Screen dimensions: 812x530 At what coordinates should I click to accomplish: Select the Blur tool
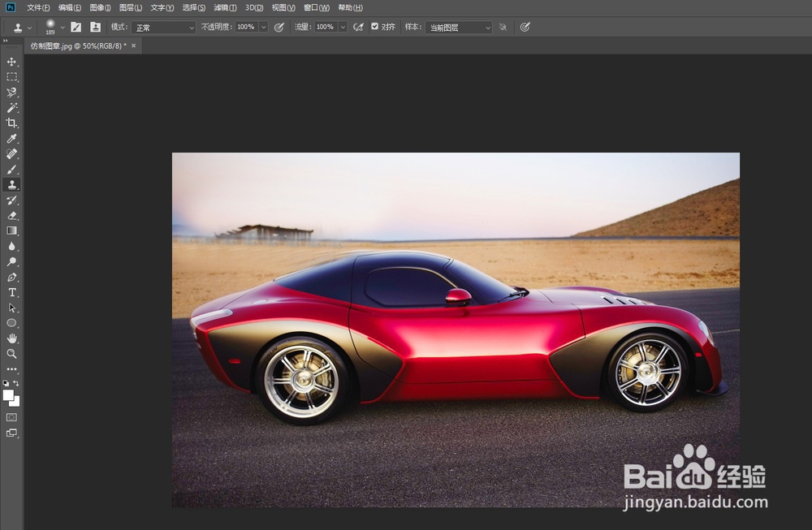pyautogui.click(x=12, y=247)
